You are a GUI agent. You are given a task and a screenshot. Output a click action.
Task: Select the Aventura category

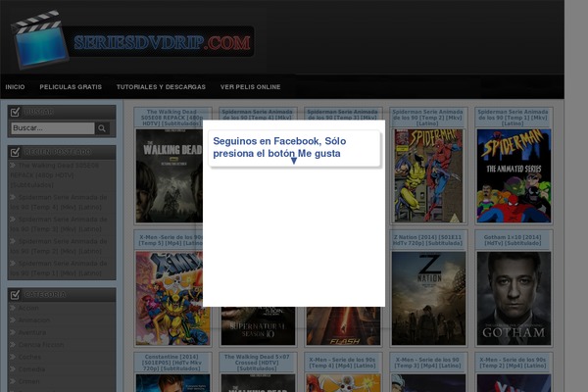pyautogui.click(x=32, y=332)
